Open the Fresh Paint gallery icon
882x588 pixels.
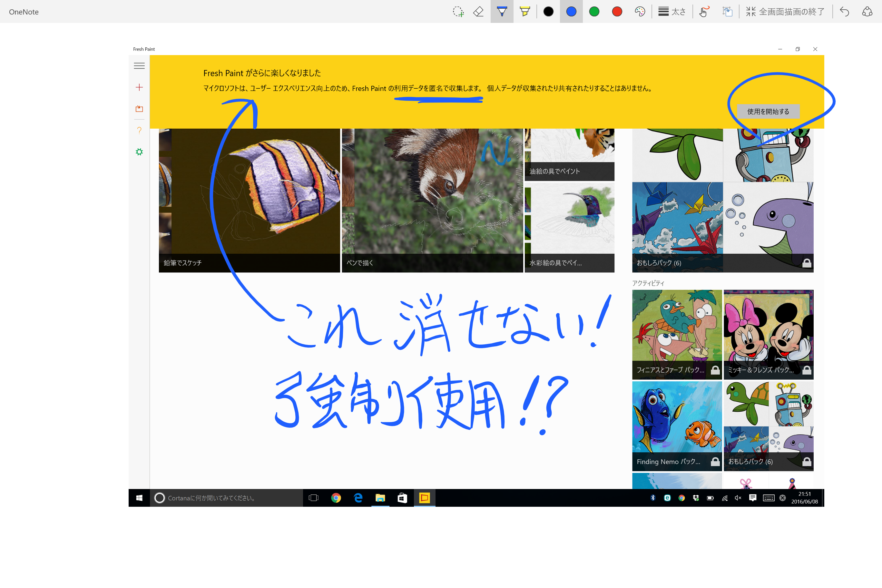(139, 109)
